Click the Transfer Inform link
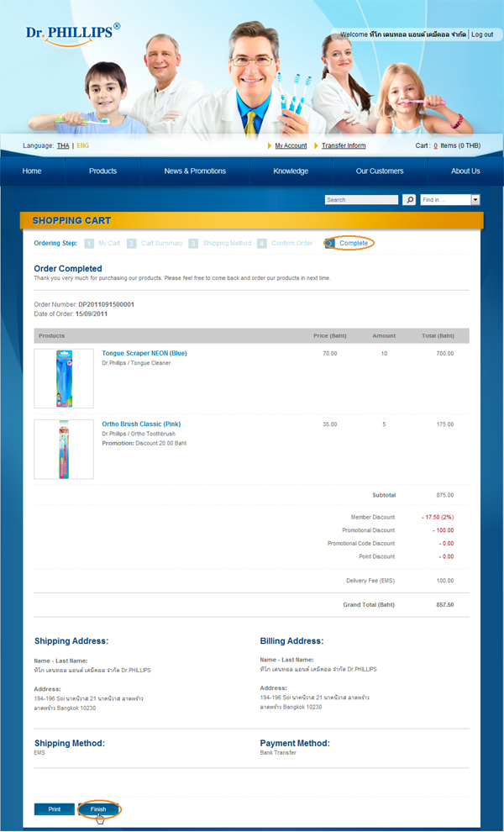 click(344, 145)
